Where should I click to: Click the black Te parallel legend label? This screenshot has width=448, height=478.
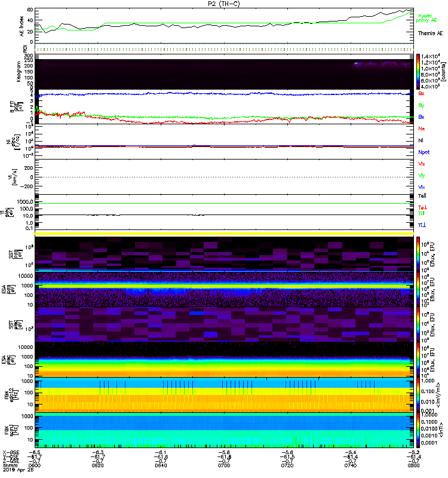click(x=422, y=196)
